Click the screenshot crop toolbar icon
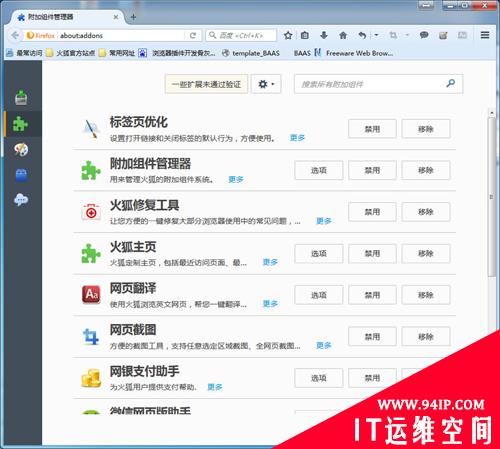This screenshot has width=500, height=449. click(393, 35)
